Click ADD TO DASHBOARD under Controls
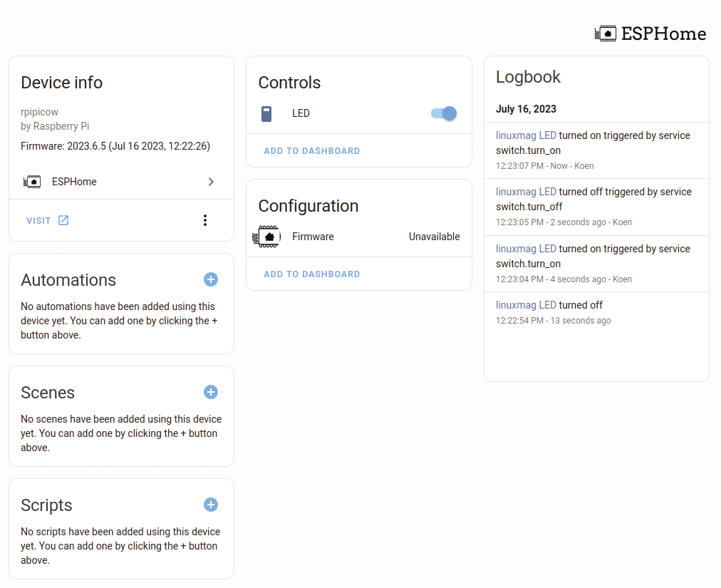Image resolution: width=721 pixels, height=588 pixels. 312,151
